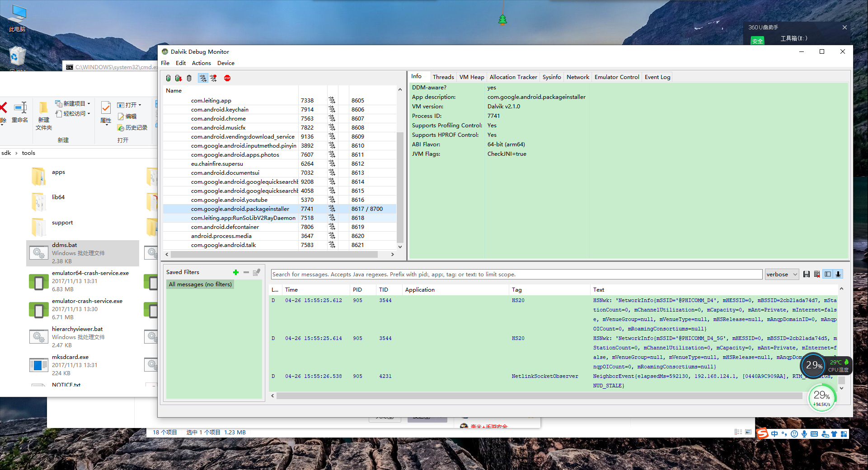Select hierarchyviewer.bat in Explorer

pos(83,337)
